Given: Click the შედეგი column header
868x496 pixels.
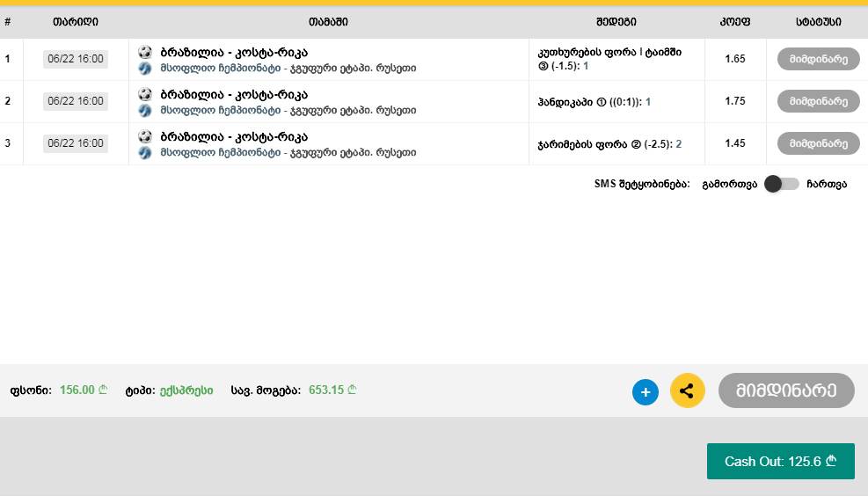Looking at the screenshot, I should pyautogui.click(x=616, y=22).
